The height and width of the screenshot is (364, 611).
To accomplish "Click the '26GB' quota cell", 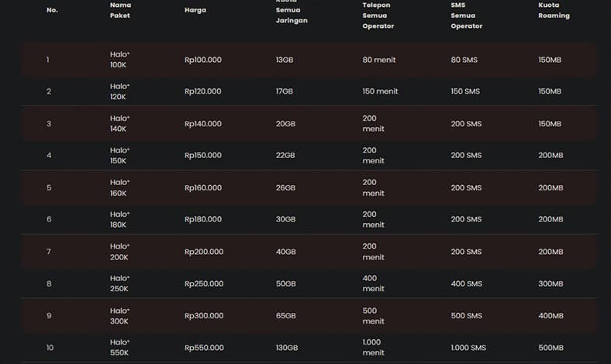I will (x=285, y=187).
